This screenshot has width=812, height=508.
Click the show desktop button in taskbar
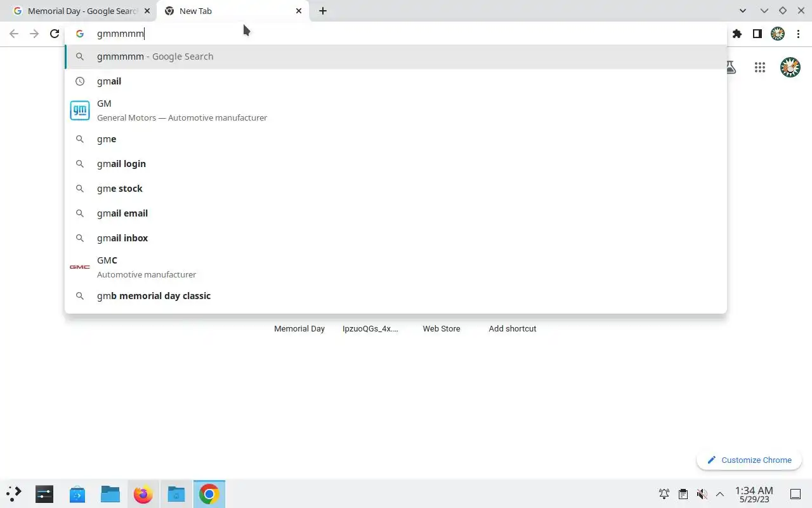796,494
